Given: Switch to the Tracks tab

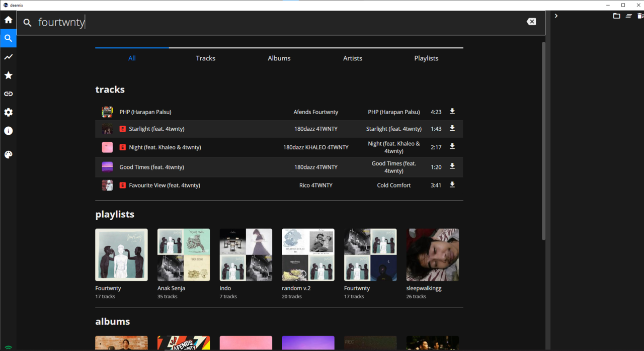Looking at the screenshot, I should 205,58.
